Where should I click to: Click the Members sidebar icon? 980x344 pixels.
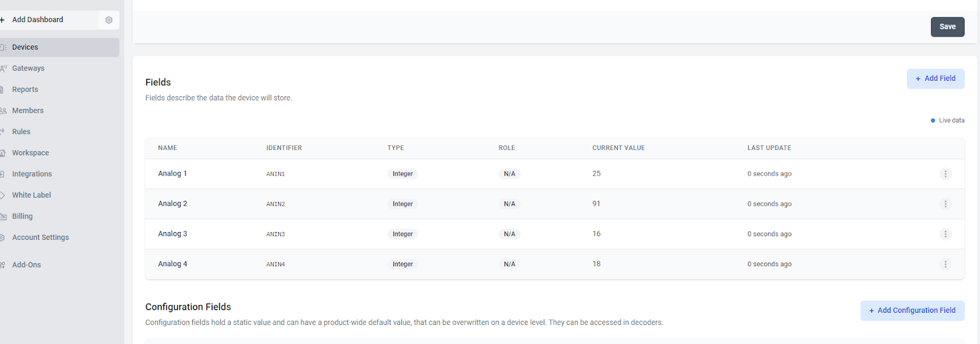3,111
